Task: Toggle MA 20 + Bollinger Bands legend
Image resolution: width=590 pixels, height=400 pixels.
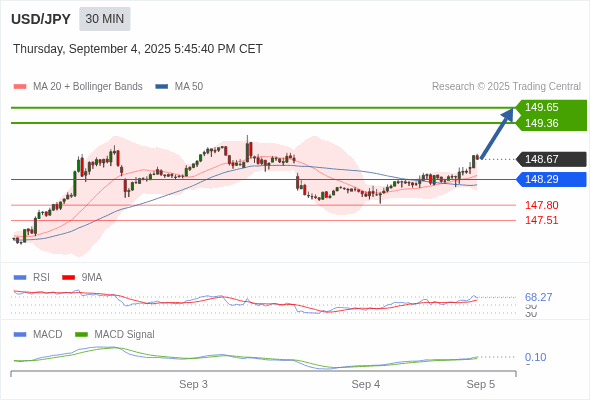Action: (78, 87)
